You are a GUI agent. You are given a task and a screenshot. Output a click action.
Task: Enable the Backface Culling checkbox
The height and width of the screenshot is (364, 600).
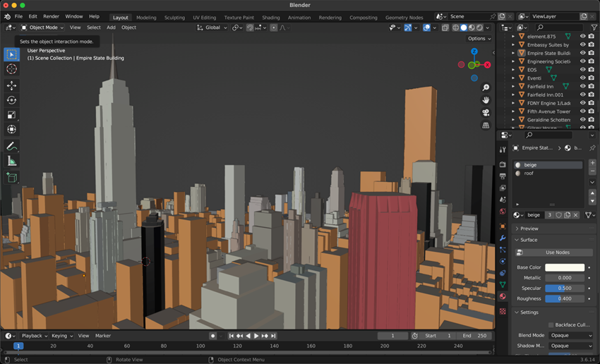click(551, 324)
